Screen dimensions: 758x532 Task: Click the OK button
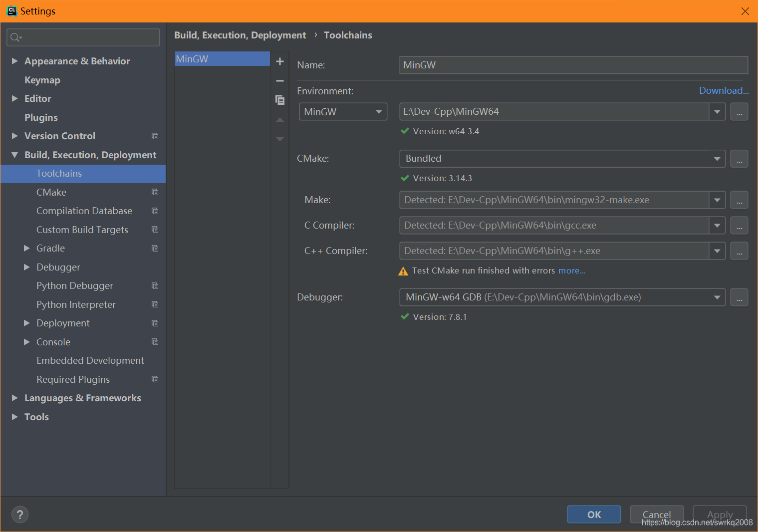[x=594, y=515]
